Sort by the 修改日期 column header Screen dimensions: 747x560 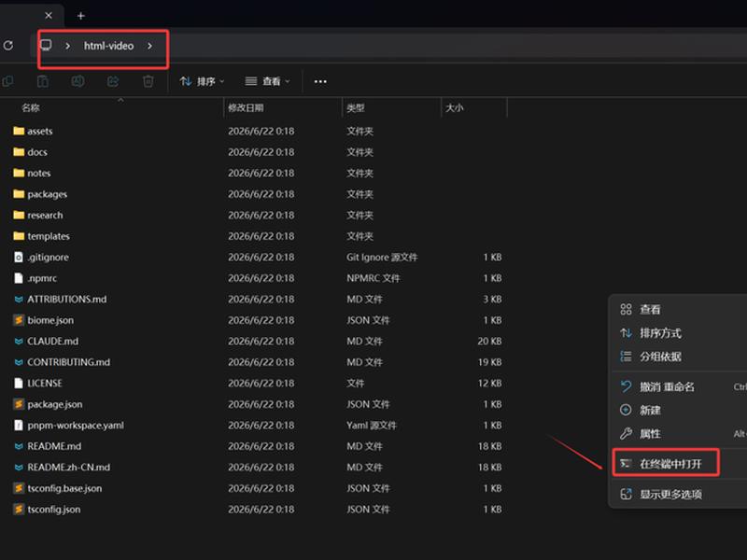pos(246,107)
